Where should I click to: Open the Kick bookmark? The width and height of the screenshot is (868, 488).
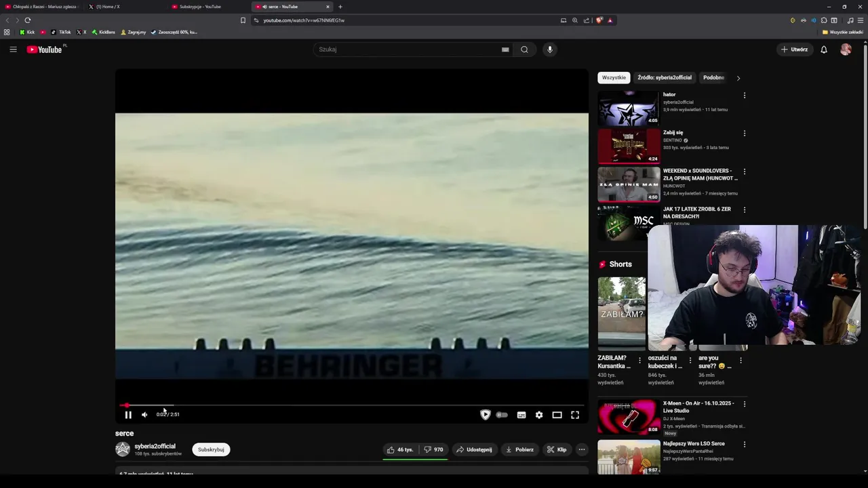[x=27, y=32]
